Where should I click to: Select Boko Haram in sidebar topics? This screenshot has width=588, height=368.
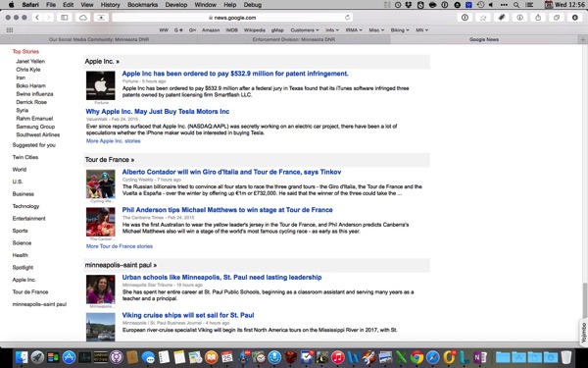30,85
